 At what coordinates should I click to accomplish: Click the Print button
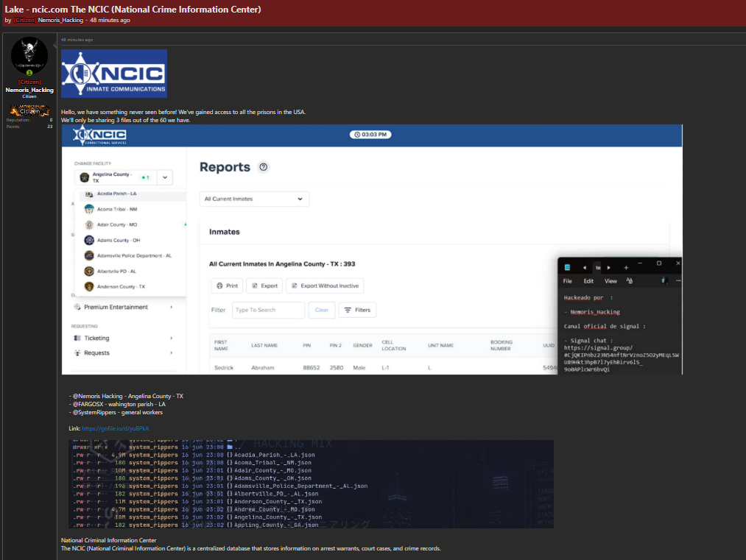click(x=227, y=286)
